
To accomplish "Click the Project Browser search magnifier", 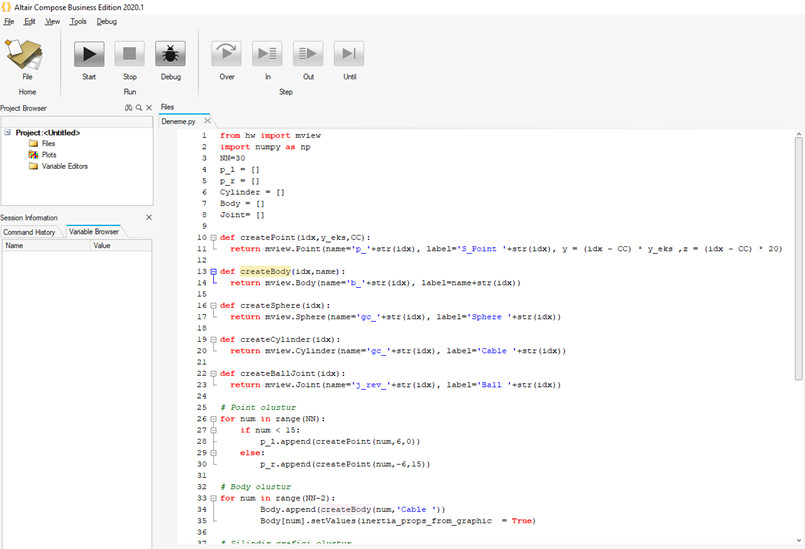I will [139, 107].
